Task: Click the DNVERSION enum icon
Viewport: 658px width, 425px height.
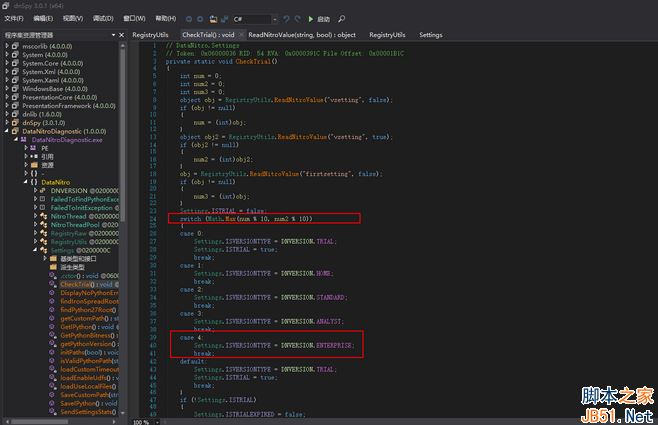Action: pyautogui.click(x=43, y=190)
